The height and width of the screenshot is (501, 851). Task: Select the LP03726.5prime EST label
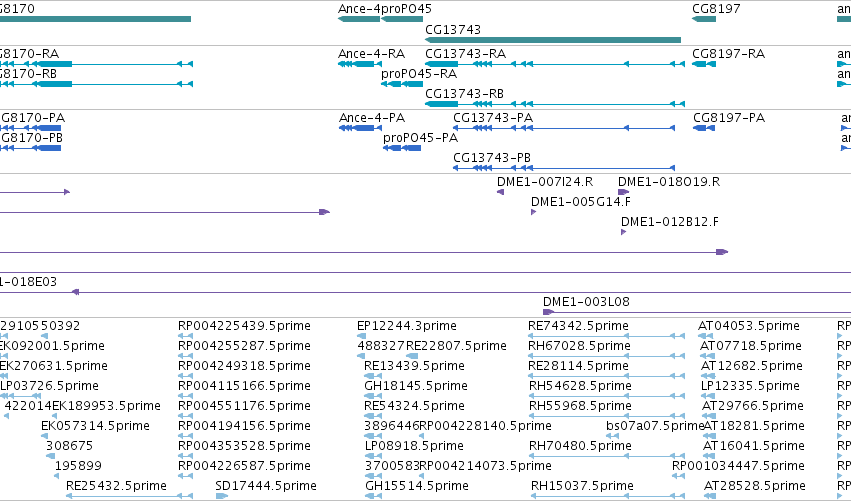point(49,386)
